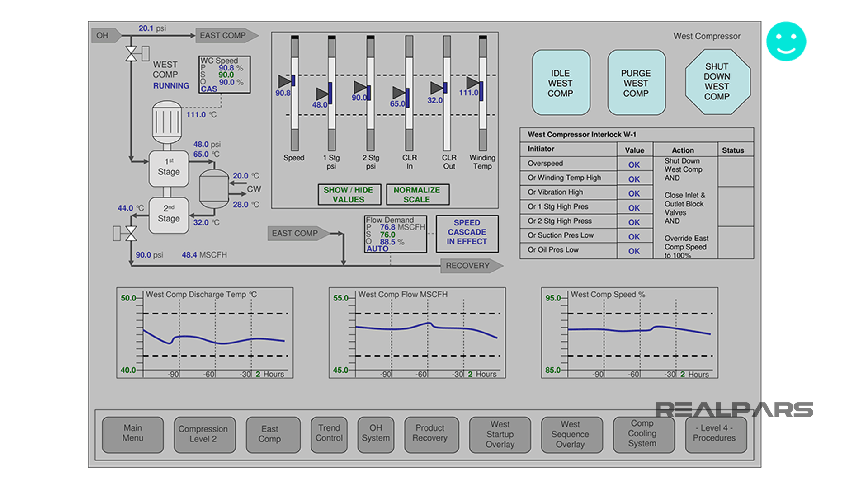
Task: Open the West Startup Overlay
Action: 499,434
